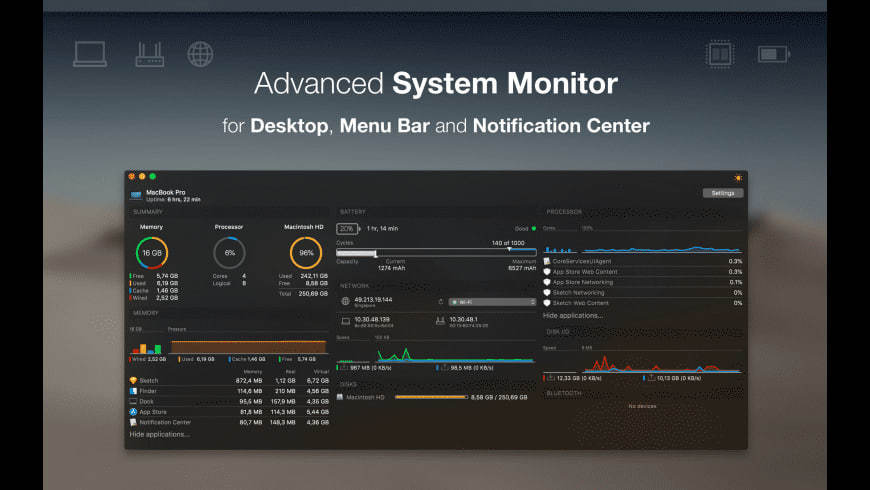The image size is (870, 490).
Task: Click the Macintosh HD disk icon under Disks
Action: pyautogui.click(x=340, y=397)
